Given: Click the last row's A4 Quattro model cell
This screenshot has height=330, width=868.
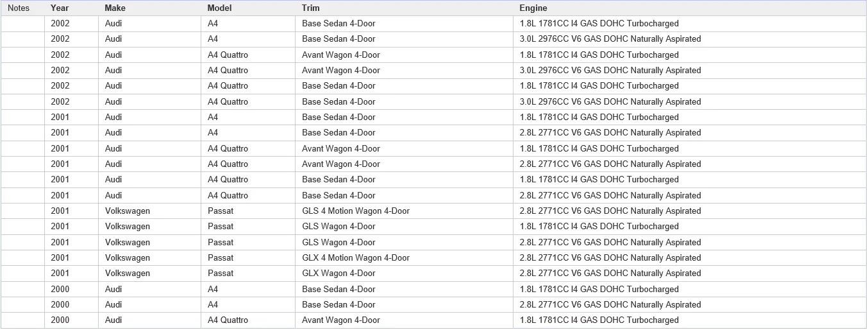Looking at the screenshot, I should point(248,320).
